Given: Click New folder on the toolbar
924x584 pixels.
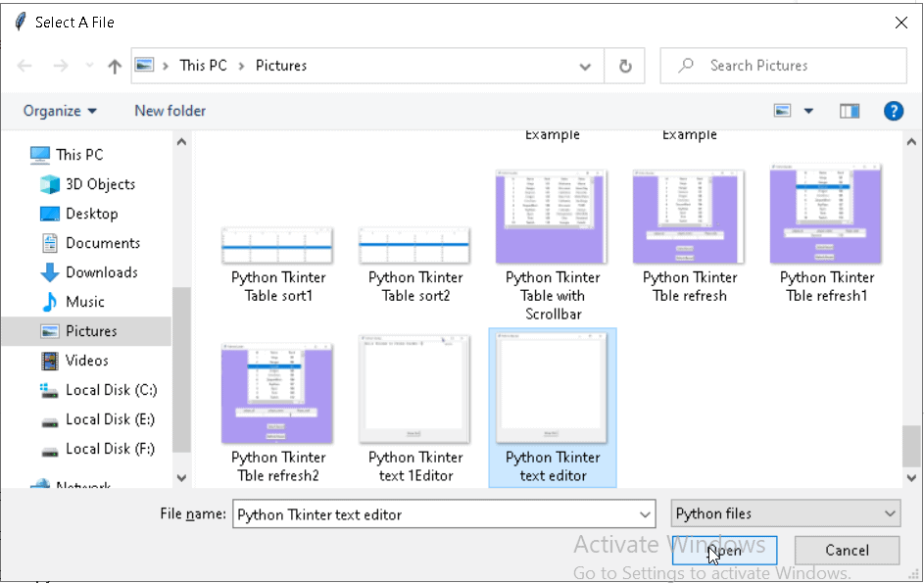Looking at the screenshot, I should [170, 111].
